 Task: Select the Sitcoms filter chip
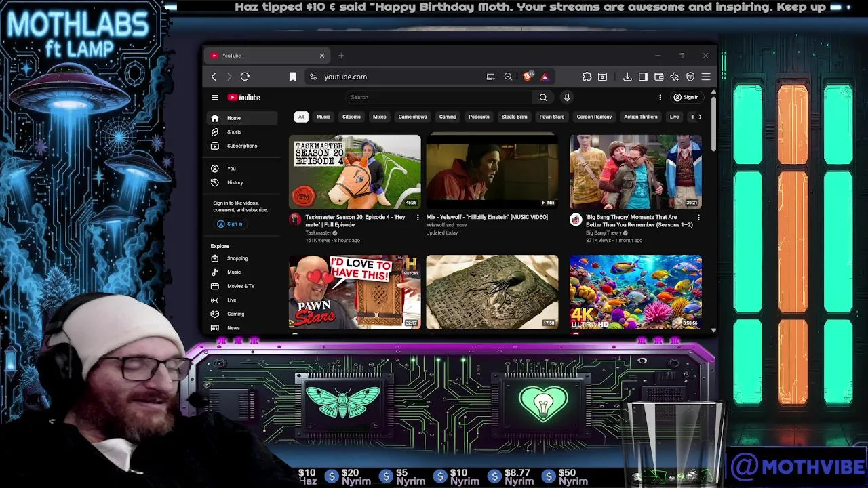click(x=351, y=117)
